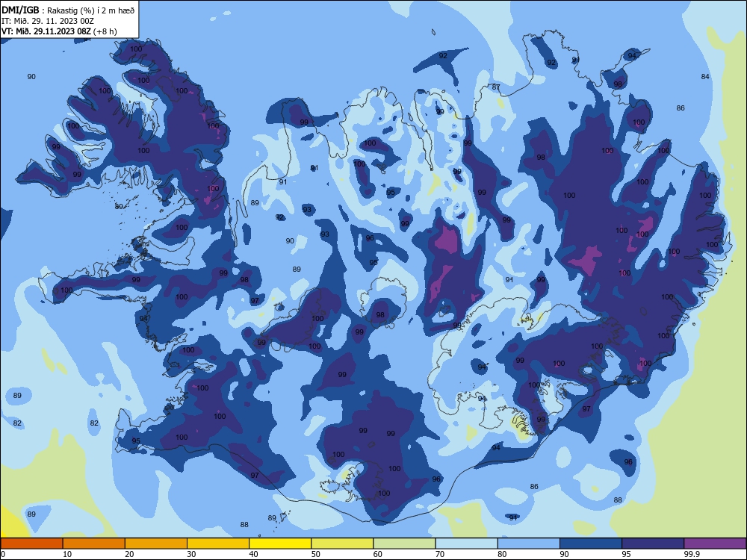Click the bright yellow 40–50 legend swatch

pos(280,544)
